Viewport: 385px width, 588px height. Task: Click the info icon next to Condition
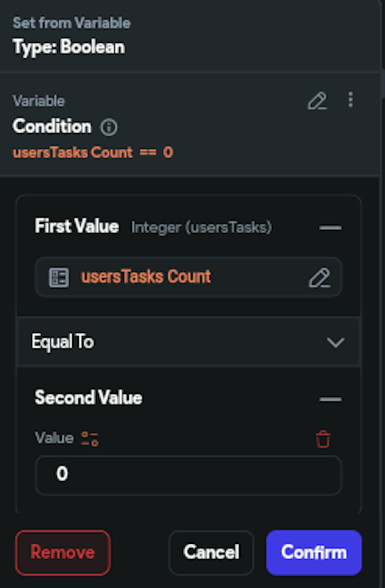point(109,127)
